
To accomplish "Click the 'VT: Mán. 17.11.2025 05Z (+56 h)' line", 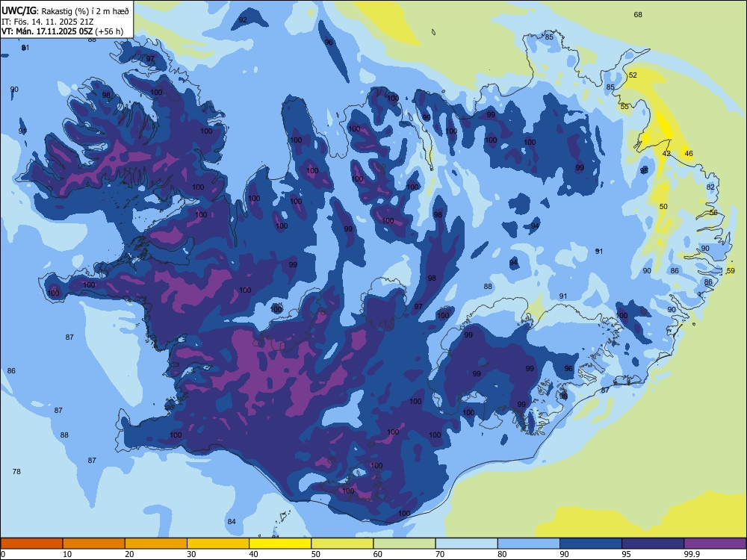I will pos(63,31).
